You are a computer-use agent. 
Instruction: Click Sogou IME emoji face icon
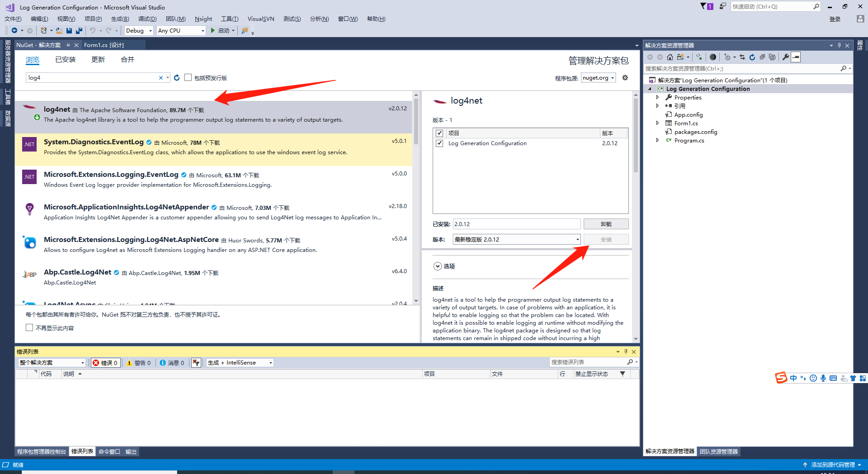(x=813, y=378)
